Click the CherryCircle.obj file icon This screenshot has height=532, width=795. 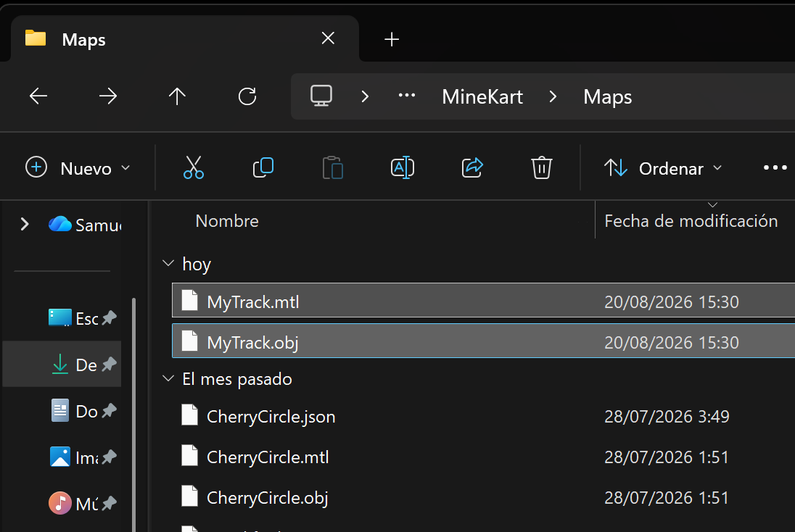click(x=189, y=496)
